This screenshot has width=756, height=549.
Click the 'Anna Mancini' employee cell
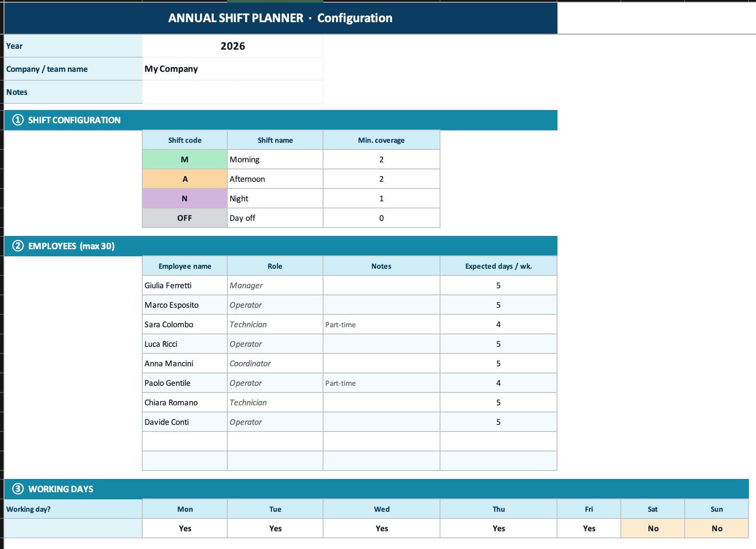point(185,364)
